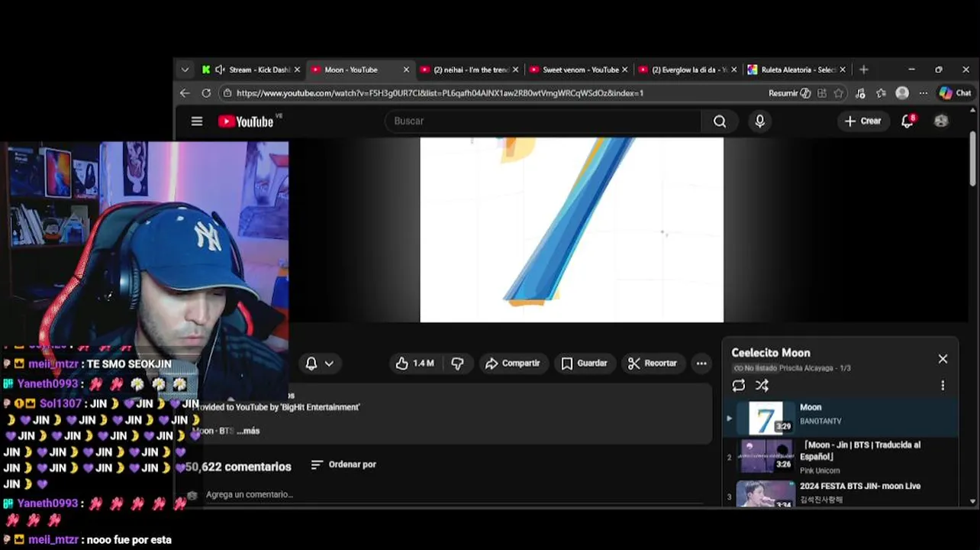Screen dimensions: 980x550
Task: Click Guardar to save the video
Action: click(585, 364)
